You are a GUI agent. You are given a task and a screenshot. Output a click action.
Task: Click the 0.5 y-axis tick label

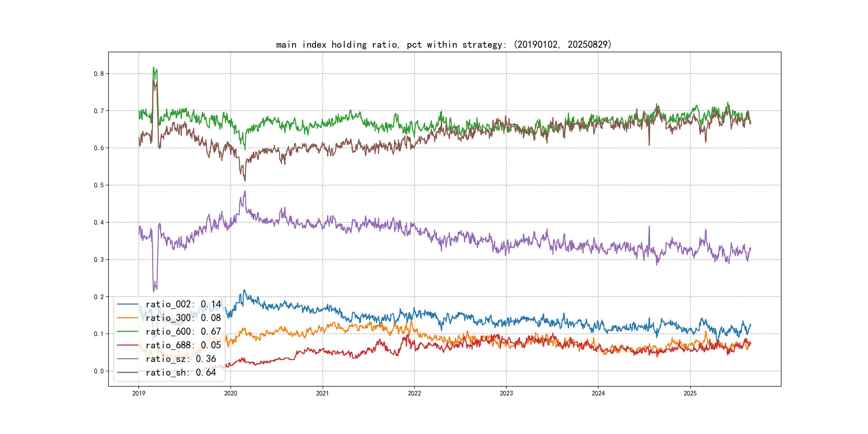[x=99, y=185]
